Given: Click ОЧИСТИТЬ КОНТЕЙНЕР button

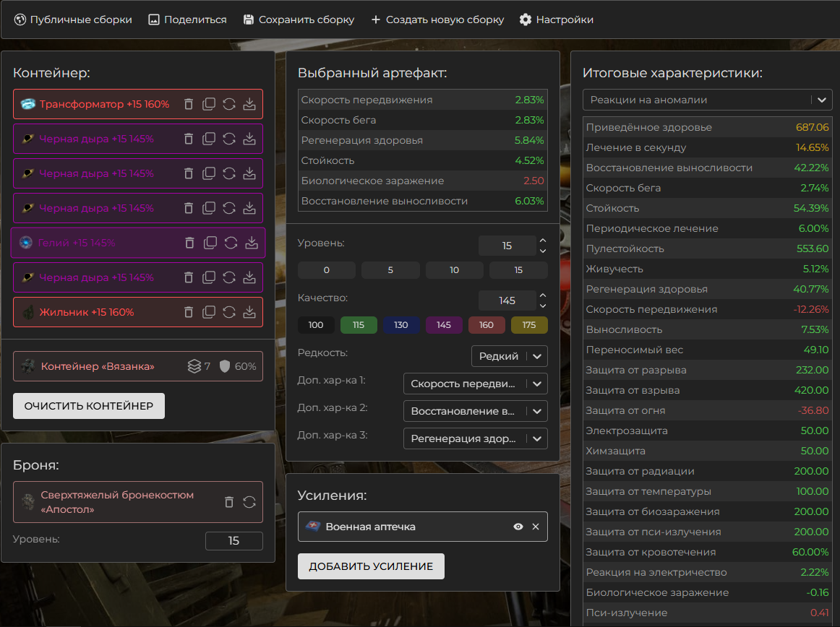Looking at the screenshot, I should pos(89,406).
